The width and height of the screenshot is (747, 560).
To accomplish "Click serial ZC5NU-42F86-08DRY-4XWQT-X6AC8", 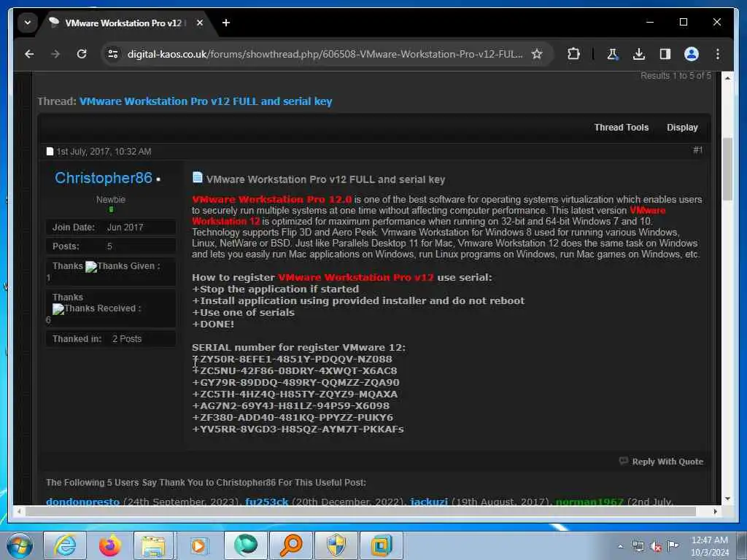I will 298,371.
